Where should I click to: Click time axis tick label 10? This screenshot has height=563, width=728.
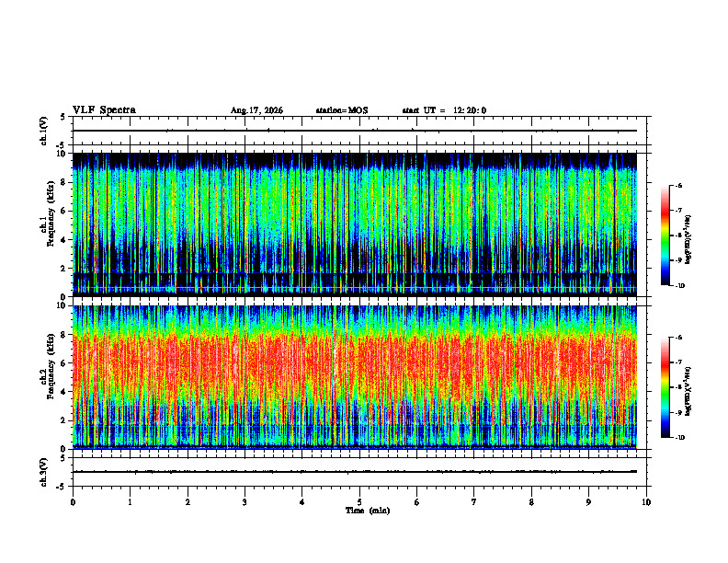(646, 502)
